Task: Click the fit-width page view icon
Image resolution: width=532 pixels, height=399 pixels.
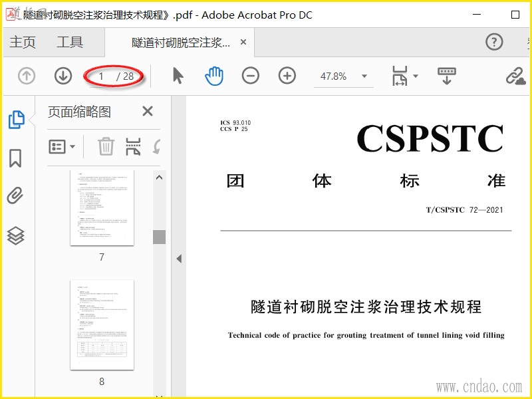Action: coord(400,76)
